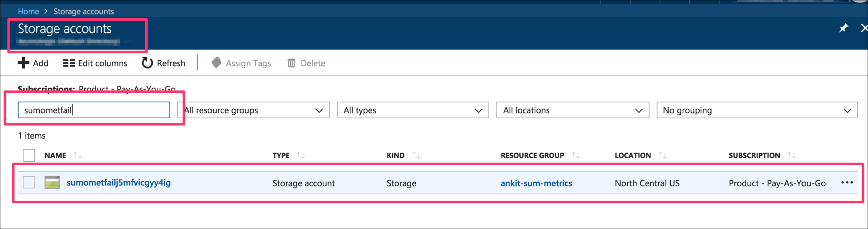Open the sumometfailj5mfvicgyy4ig storage account

pyautogui.click(x=119, y=183)
